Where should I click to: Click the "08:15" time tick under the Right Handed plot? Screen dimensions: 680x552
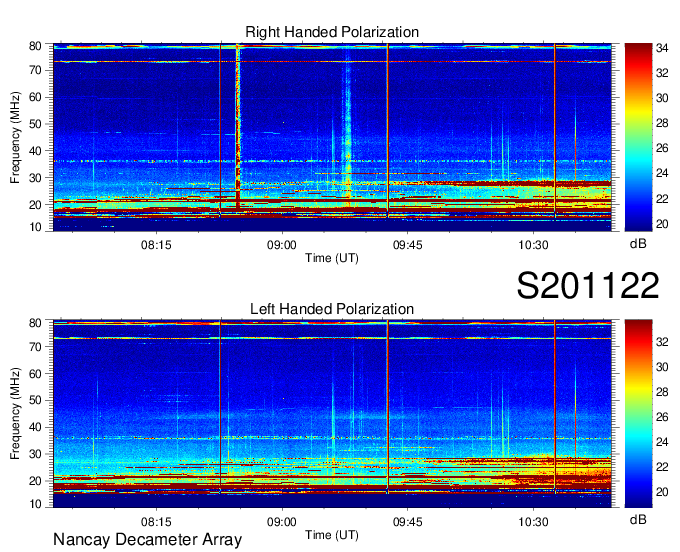point(156,245)
